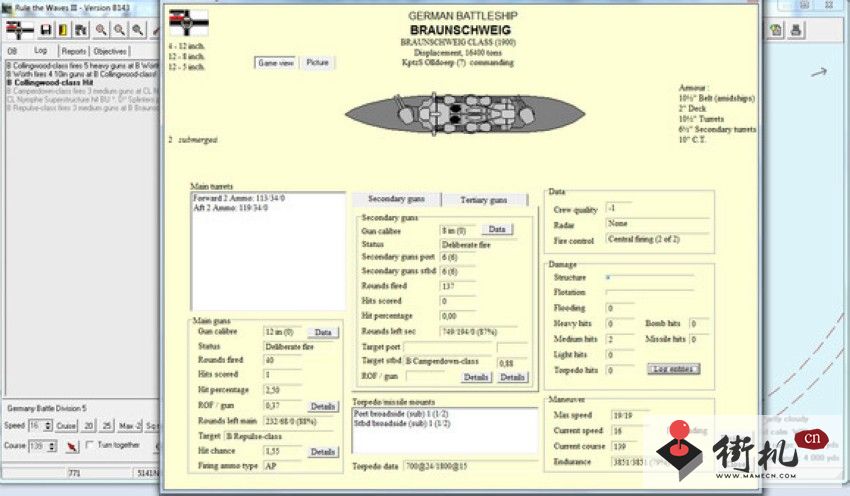This screenshot has width=850, height=496.
Task: Click the Medium hits count field
Action: tap(619, 339)
